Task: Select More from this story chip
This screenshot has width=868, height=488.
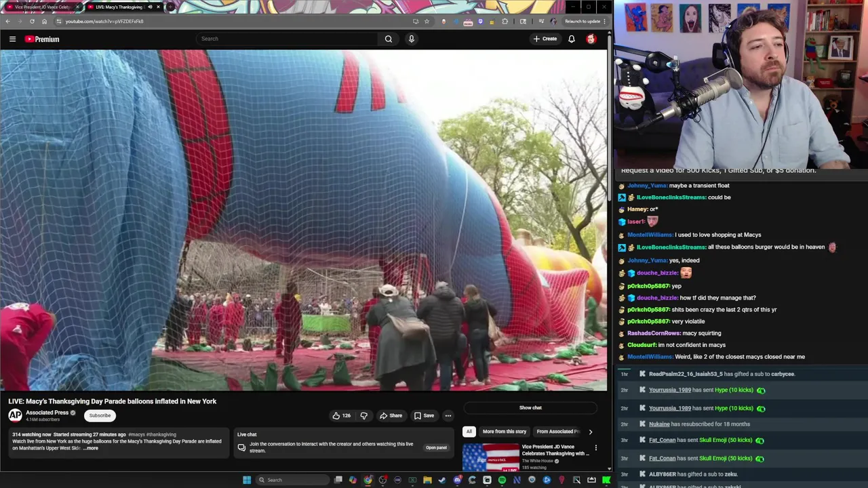Action: pos(505,431)
